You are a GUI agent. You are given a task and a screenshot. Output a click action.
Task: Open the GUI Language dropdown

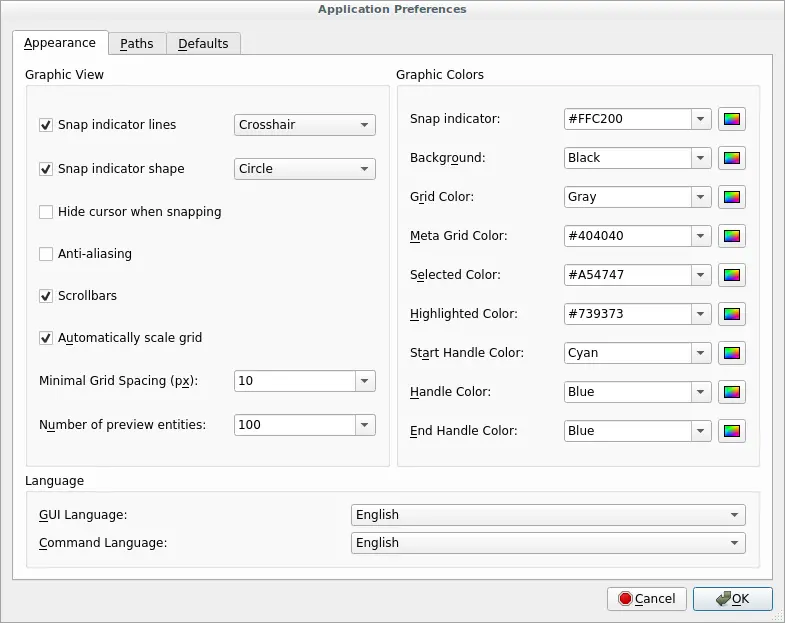pyautogui.click(x=548, y=515)
